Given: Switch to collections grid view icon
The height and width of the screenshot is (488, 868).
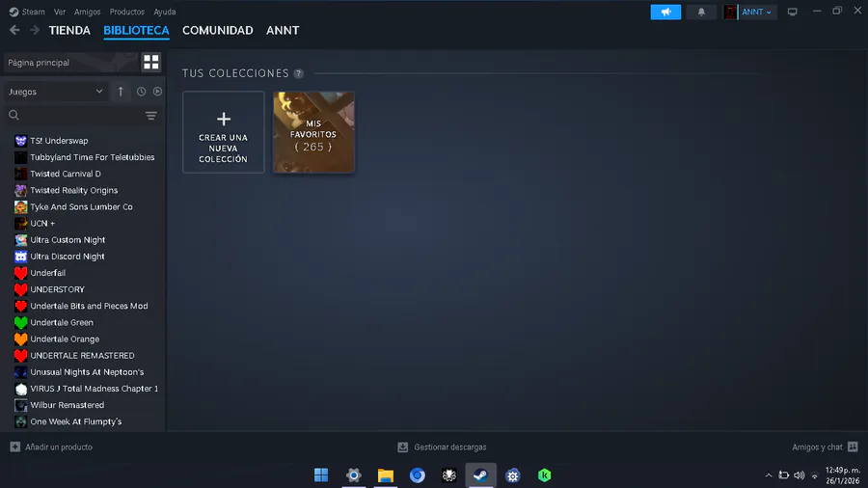Looking at the screenshot, I should (x=150, y=62).
